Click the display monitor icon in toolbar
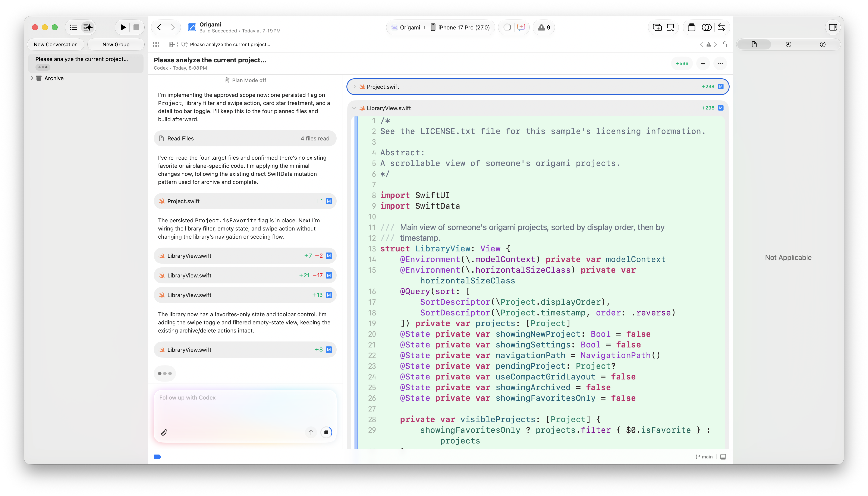Viewport: 868px width, 496px height. pos(670,27)
